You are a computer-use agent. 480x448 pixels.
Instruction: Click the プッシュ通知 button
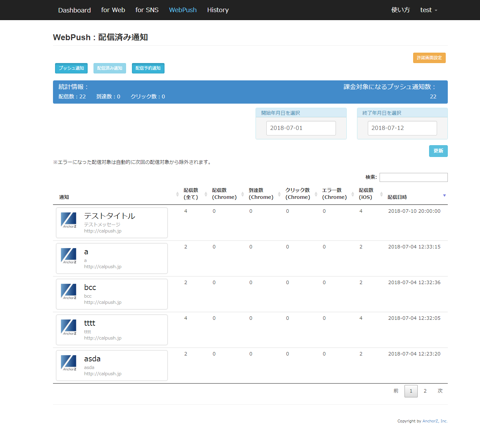coord(71,68)
